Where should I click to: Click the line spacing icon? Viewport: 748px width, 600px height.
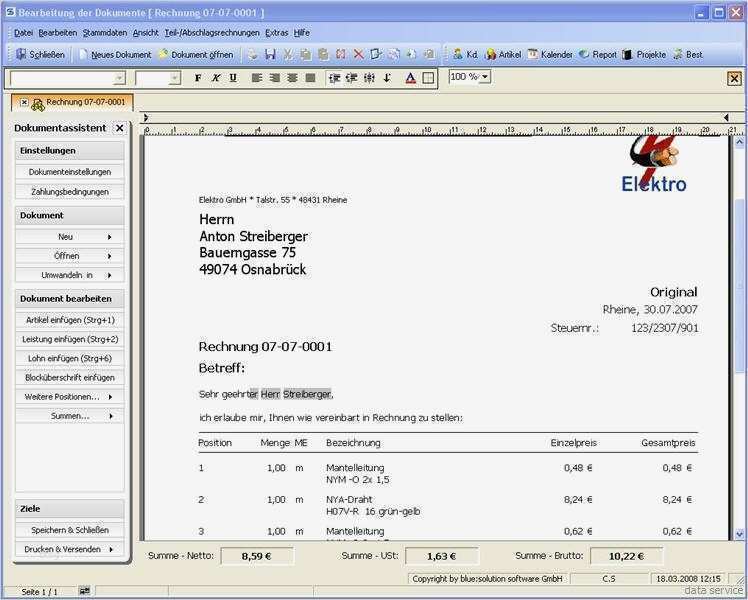point(369,78)
